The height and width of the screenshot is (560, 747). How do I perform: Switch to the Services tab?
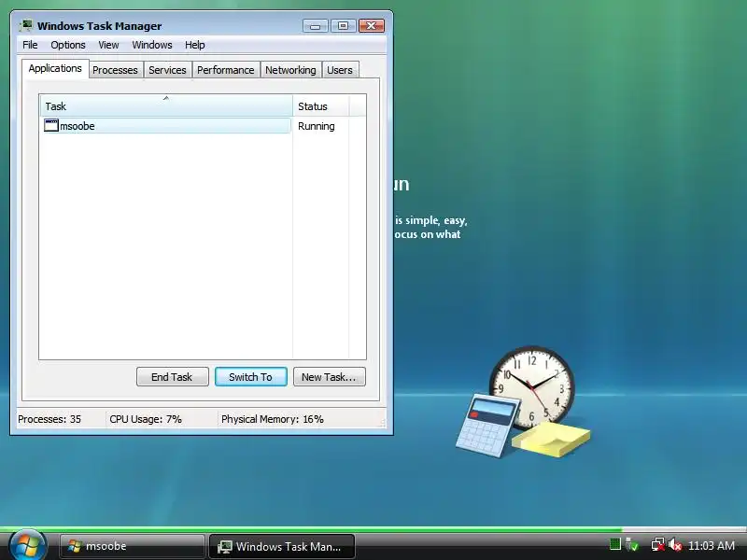click(167, 70)
